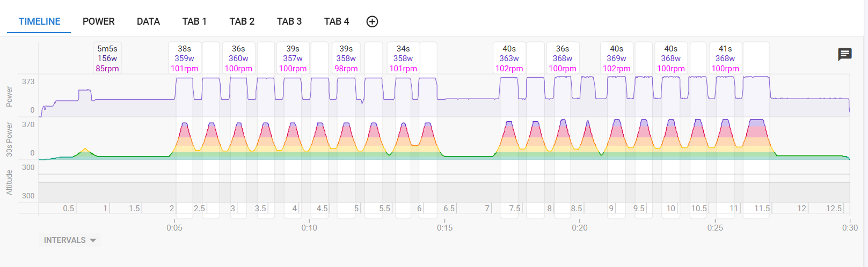Select the 38s 359w interval label
This screenshot has width=868, height=267.
click(x=184, y=58)
